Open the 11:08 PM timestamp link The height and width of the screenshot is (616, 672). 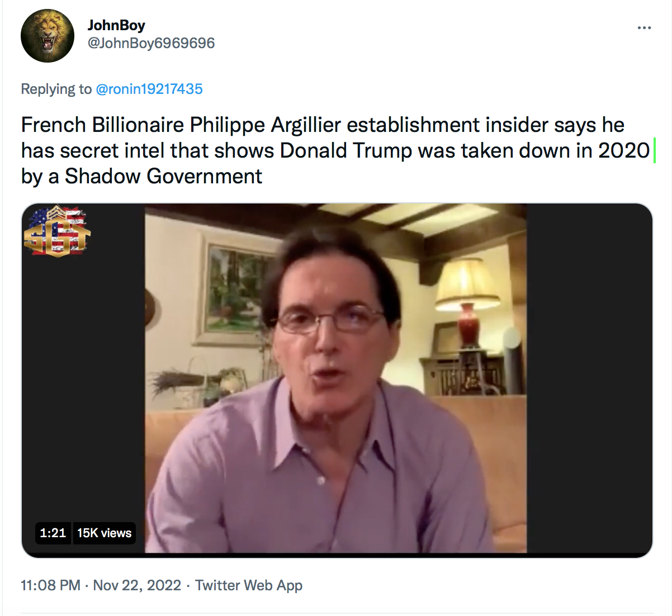pos(51,585)
